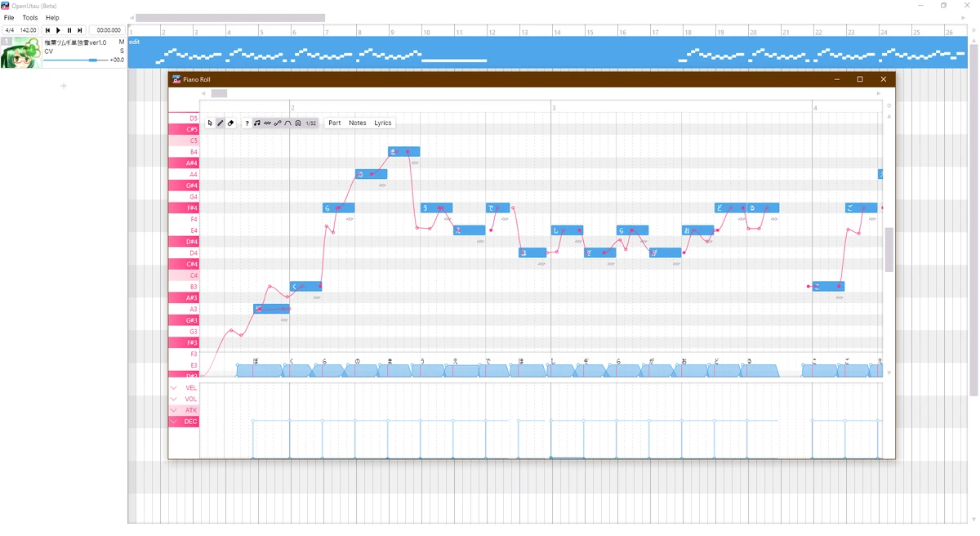Screen dimensions: 980x536
Task: Toggle the vibrato display icon
Action: (x=268, y=123)
